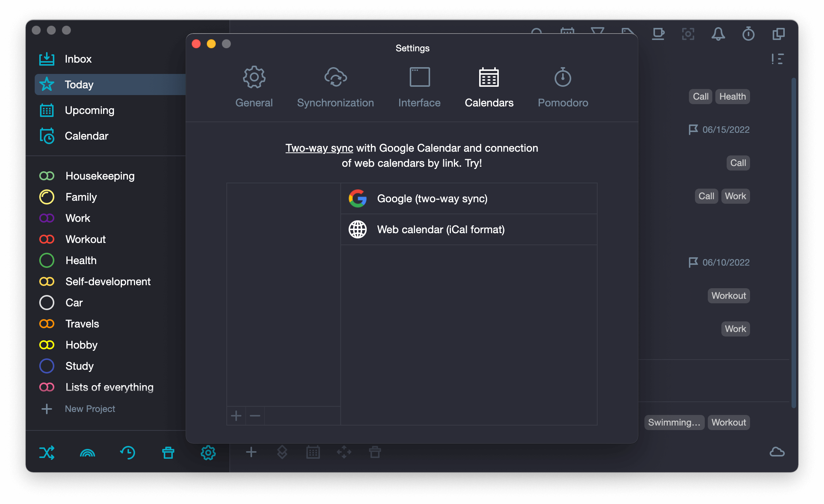Click the white Car project circle
824x504 pixels.
47,303
